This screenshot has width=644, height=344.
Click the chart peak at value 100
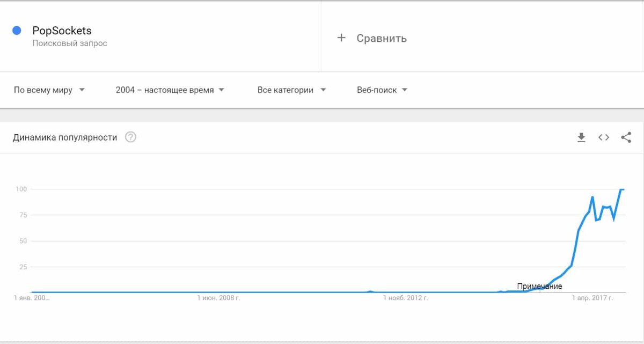pos(621,189)
